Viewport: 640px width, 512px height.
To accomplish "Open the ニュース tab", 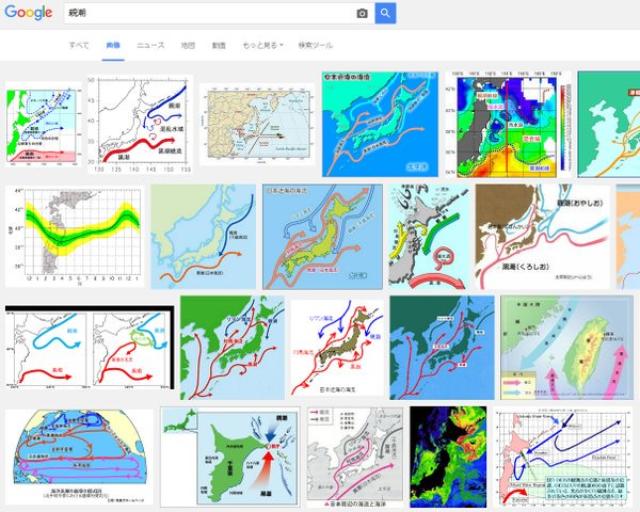I will click(150, 46).
